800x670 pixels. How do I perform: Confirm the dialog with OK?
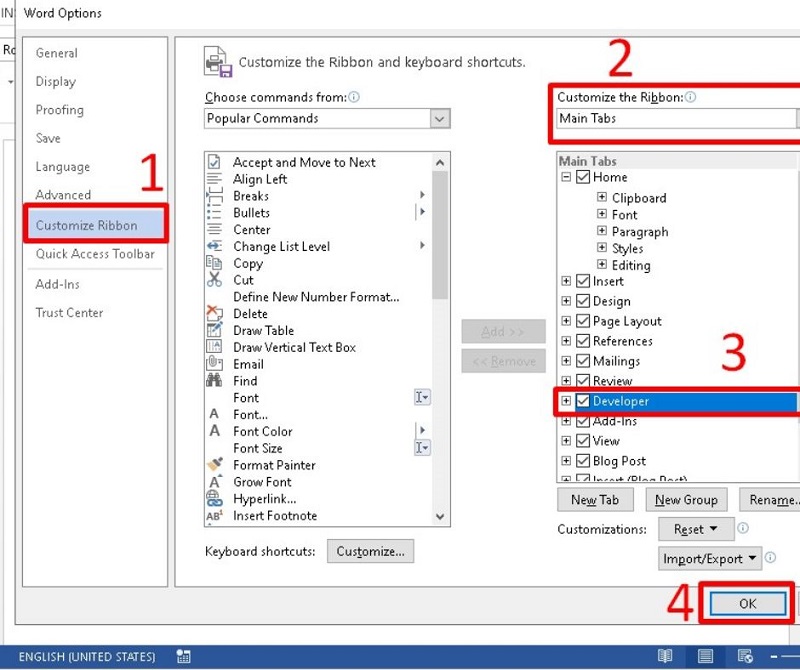tap(747, 604)
